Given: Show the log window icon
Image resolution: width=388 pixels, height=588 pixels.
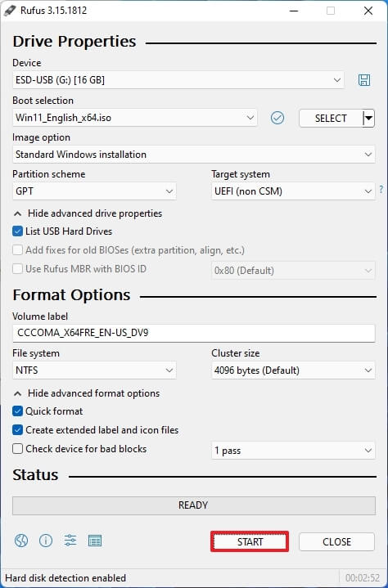Looking at the screenshot, I should 95,541.
